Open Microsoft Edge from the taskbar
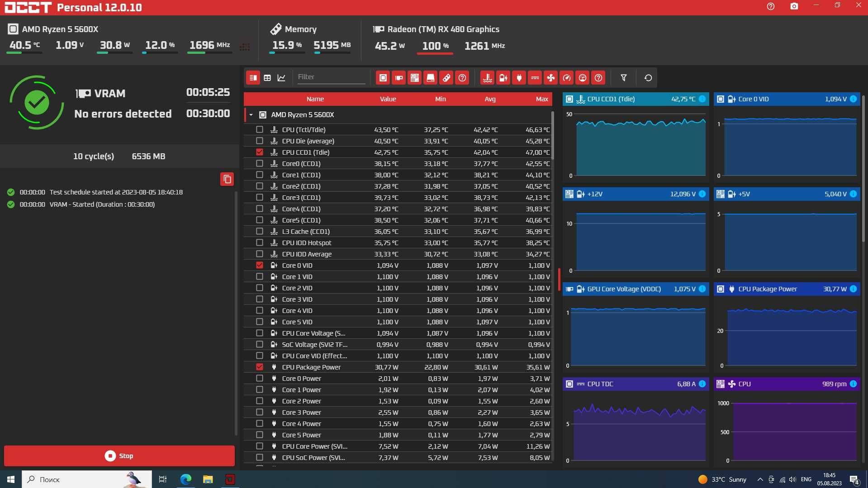 pos(185,479)
